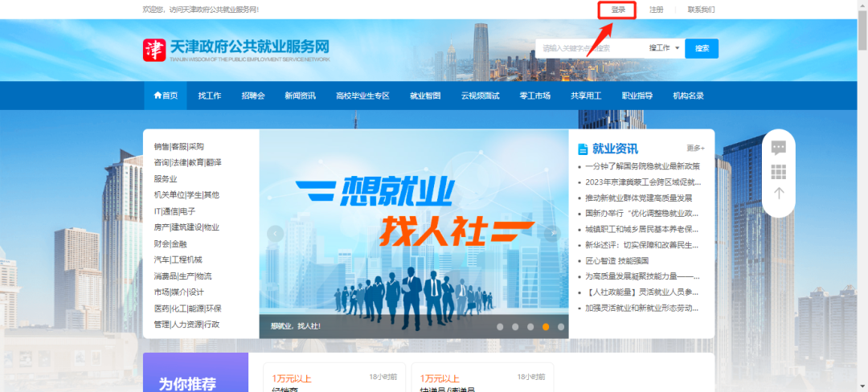Click the blue 搜索 search button
868x392 pixels.
coord(702,48)
